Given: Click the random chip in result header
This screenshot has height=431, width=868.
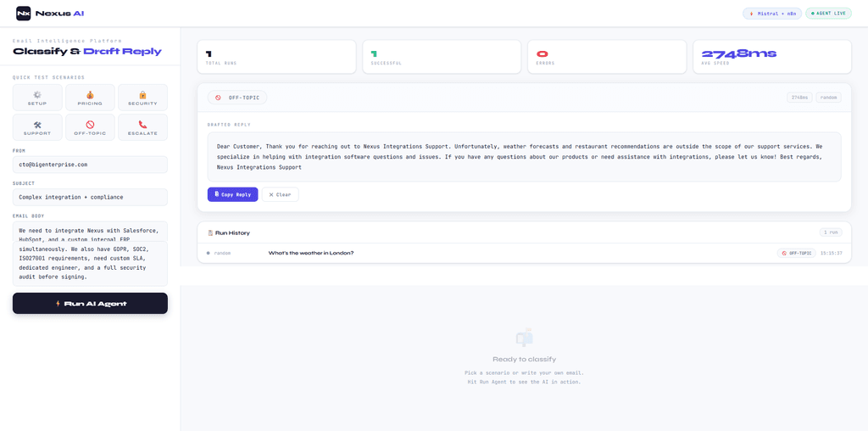Looking at the screenshot, I should coord(829,98).
